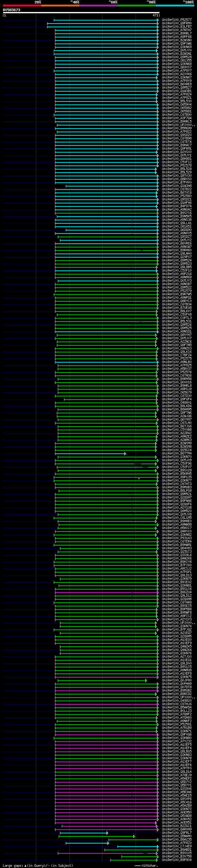Image resolution: width=197 pixels, height=868 pixels.
Task: Click the UniRef100_C6TET4 label
Action: pyautogui.click(x=177, y=142)
